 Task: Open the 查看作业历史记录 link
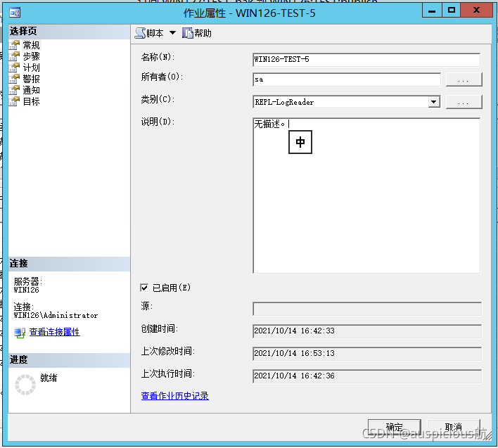point(174,396)
